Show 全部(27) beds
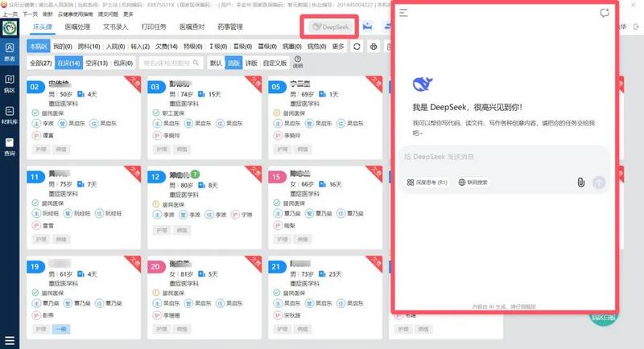 point(41,63)
